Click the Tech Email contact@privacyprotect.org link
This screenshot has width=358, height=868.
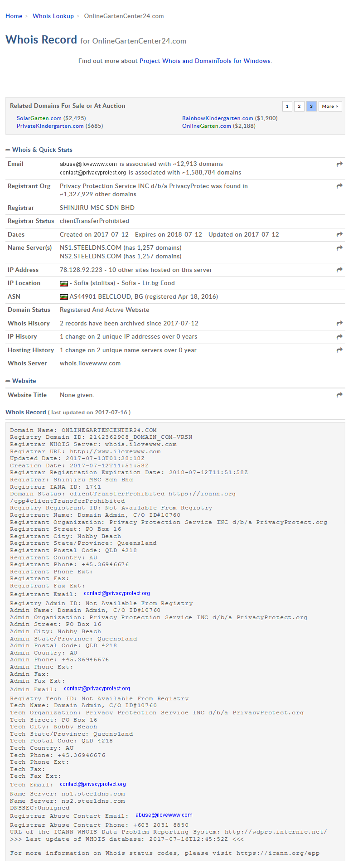[x=93, y=784]
